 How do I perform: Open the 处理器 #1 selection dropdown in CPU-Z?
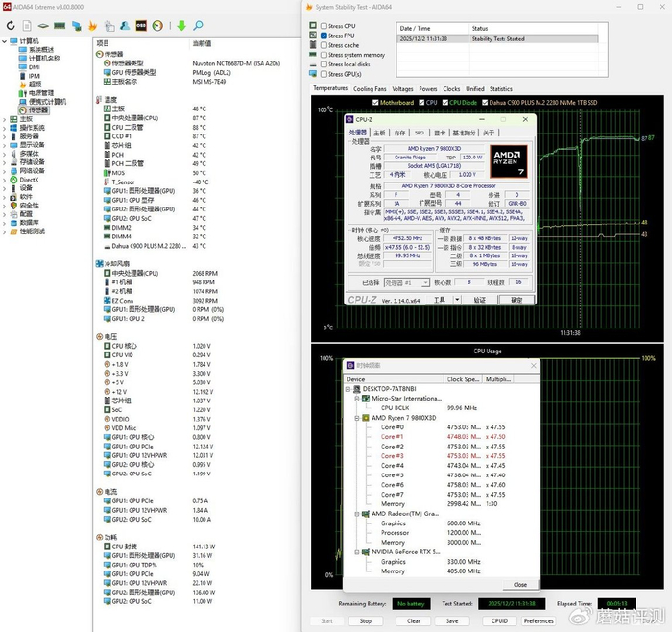(x=406, y=283)
